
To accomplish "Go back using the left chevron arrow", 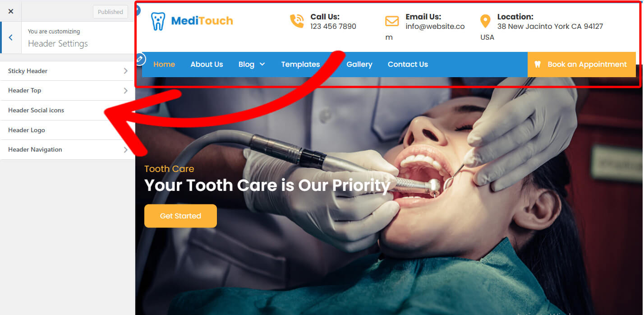I will click(11, 37).
